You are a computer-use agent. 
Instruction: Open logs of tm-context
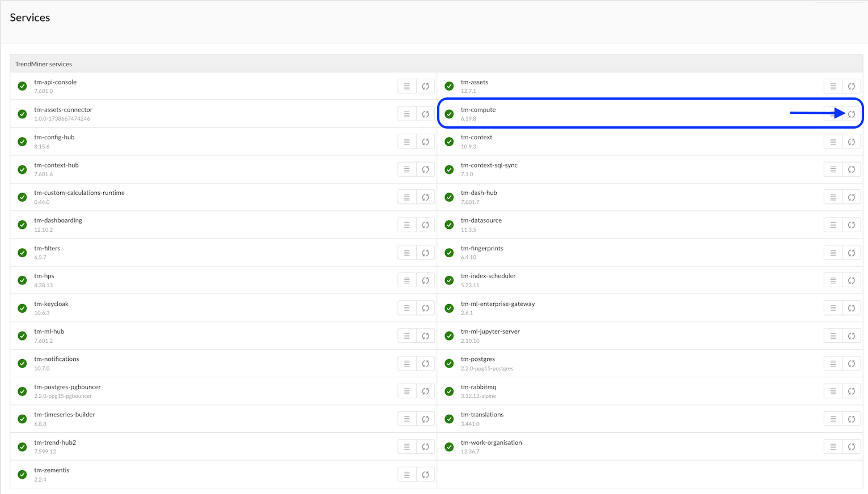[833, 142]
